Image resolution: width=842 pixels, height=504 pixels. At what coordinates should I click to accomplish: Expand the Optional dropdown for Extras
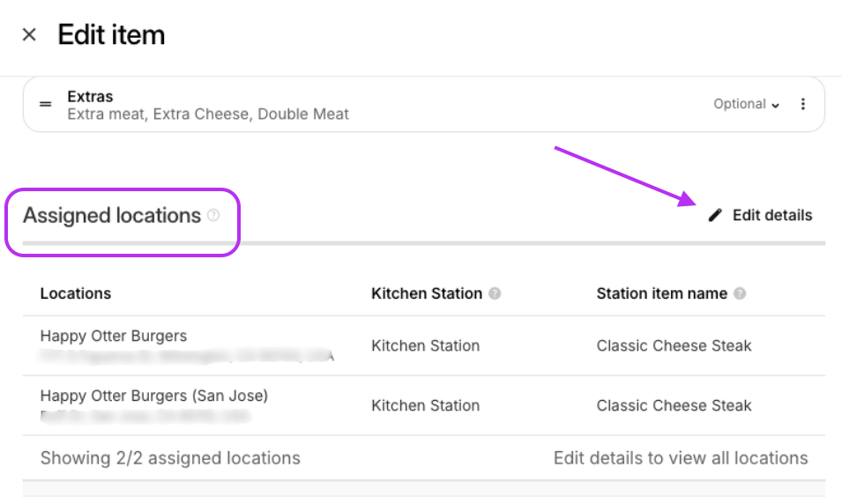point(747,104)
